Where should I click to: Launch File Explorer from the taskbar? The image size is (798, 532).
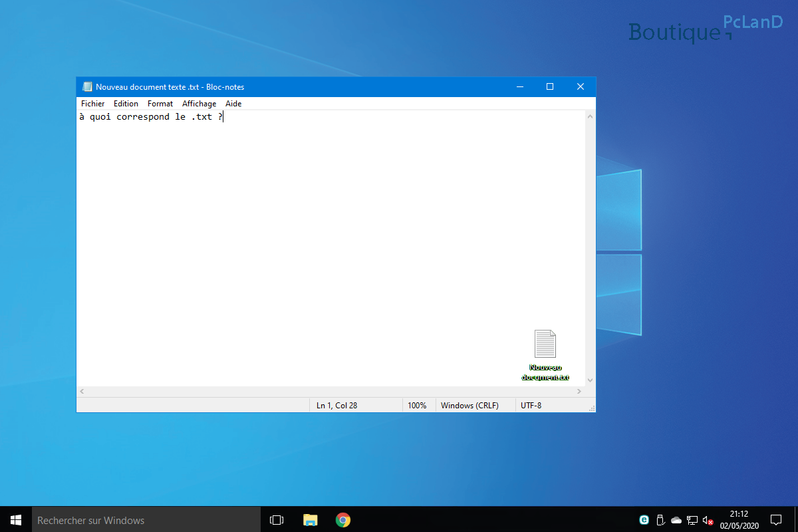click(310, 519)
